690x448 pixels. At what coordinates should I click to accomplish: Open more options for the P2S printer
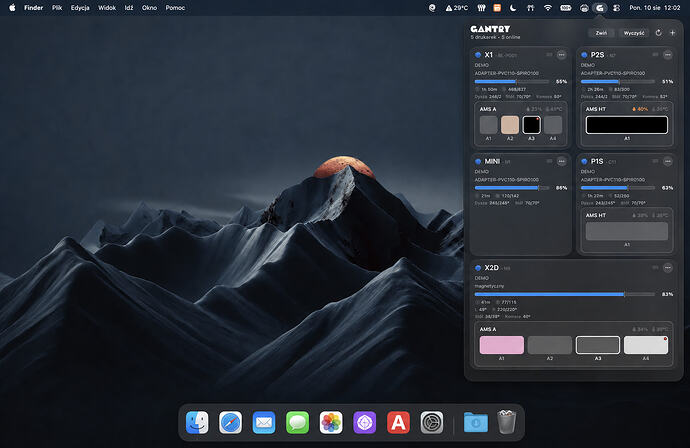668,55
